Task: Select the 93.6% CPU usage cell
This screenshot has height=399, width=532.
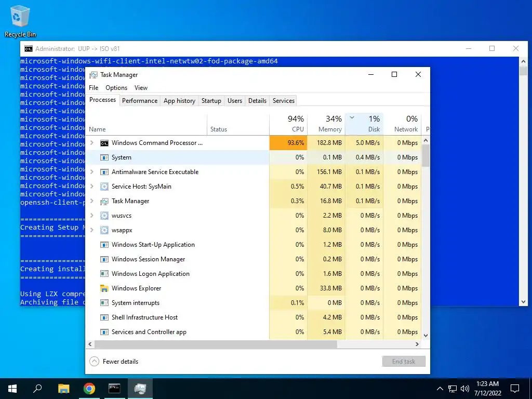Action: [288, 143]
